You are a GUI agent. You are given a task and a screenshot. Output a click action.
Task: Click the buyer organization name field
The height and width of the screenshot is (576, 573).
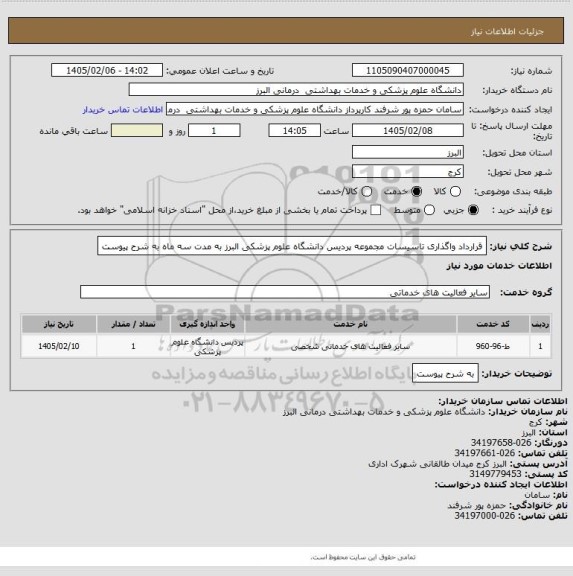296,90
